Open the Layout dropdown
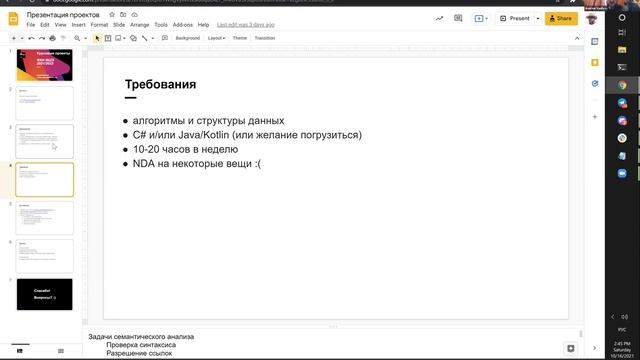640x360 pixels. (216, 38)
